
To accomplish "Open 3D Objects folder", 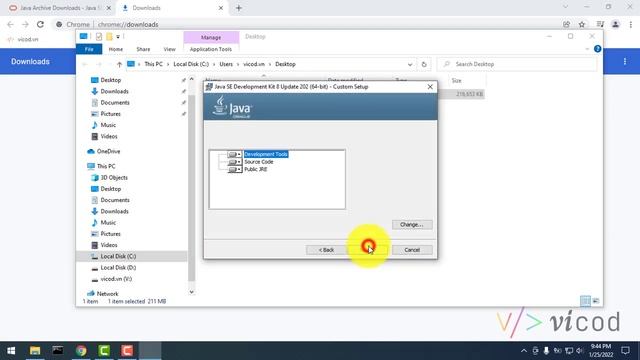I will (x=114, y=178).
